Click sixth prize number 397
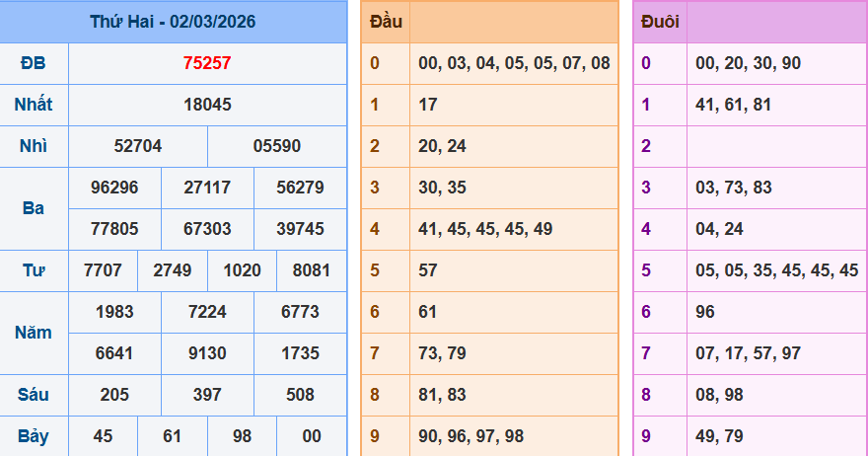The image size is (868, 456). [x=207, y=395]
